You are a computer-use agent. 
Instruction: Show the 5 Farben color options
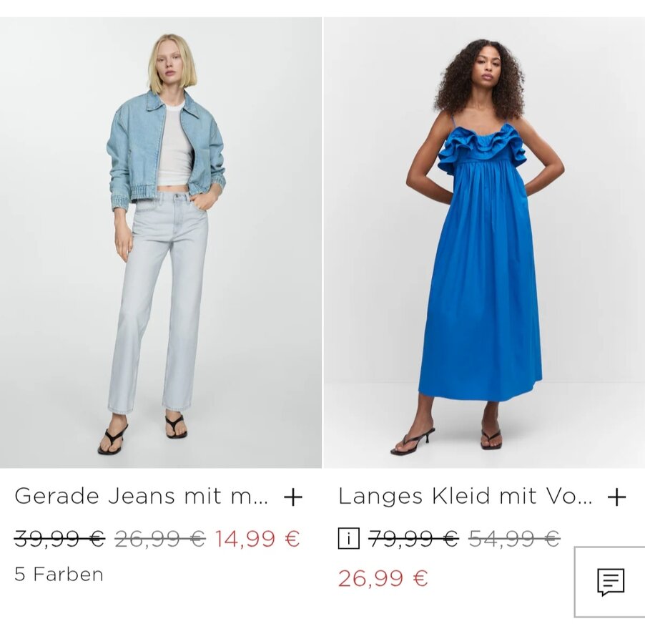point(59,574)
